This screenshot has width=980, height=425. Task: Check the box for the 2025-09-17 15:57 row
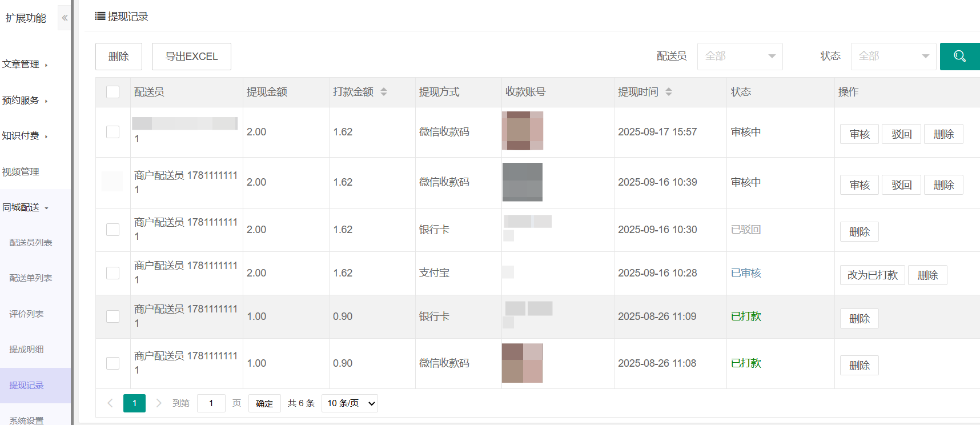(x=113, y=132)
